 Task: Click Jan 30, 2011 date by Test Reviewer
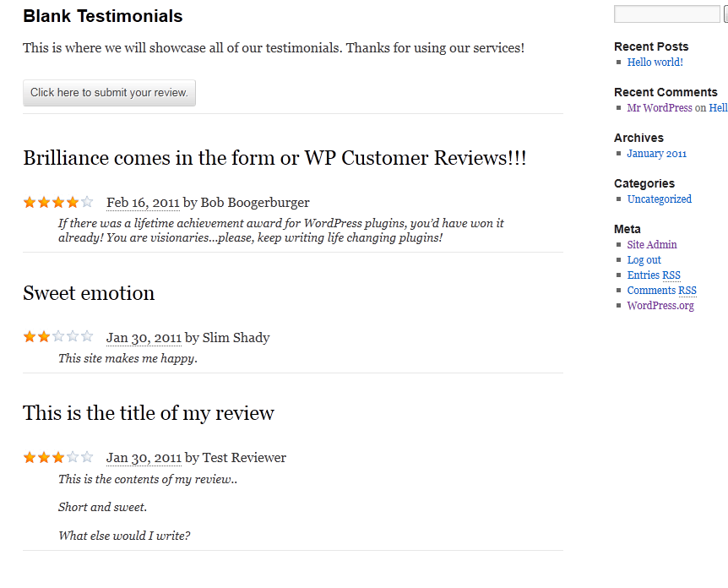tap(144, 458)
